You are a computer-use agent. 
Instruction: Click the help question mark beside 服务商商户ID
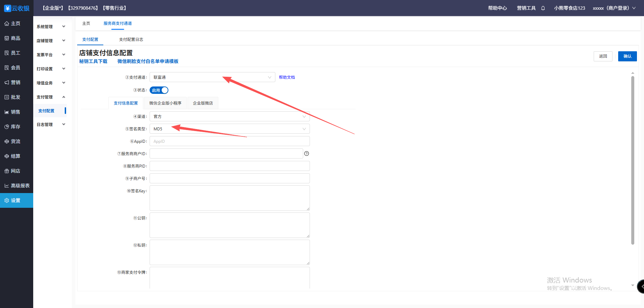[306, 153]
